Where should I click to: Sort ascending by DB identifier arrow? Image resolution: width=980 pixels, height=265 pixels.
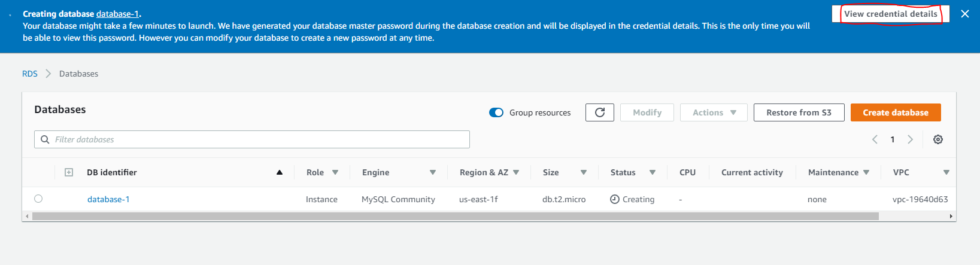pos(279,172)
